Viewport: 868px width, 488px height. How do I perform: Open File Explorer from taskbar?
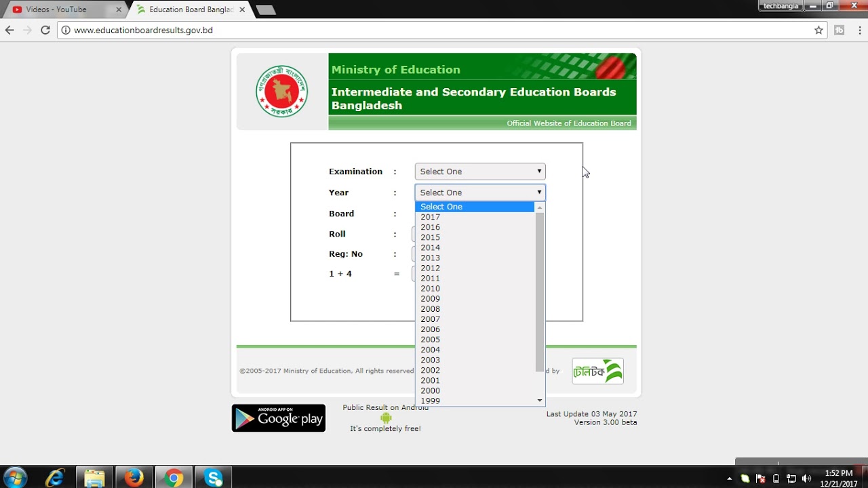tap(94, 478)
